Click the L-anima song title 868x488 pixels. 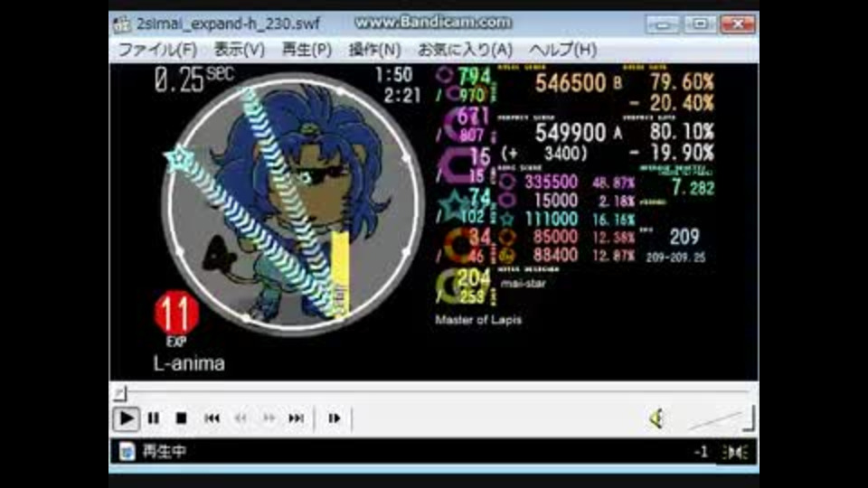click(189, 363)
